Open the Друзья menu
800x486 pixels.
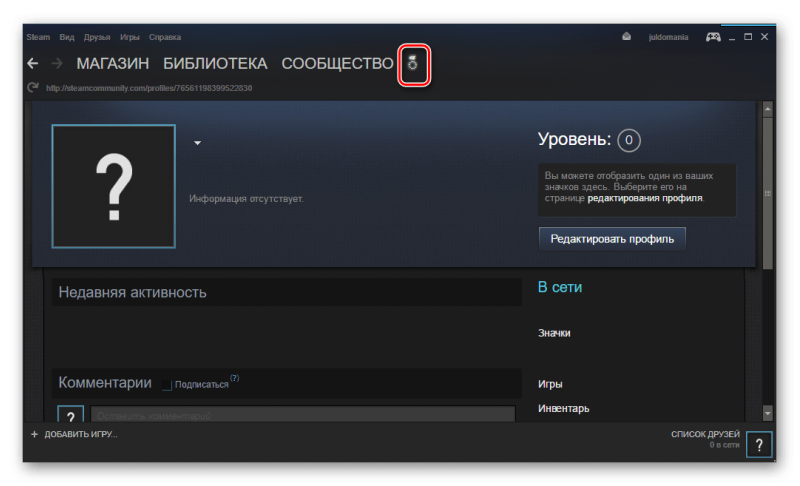tap(97, 37)
